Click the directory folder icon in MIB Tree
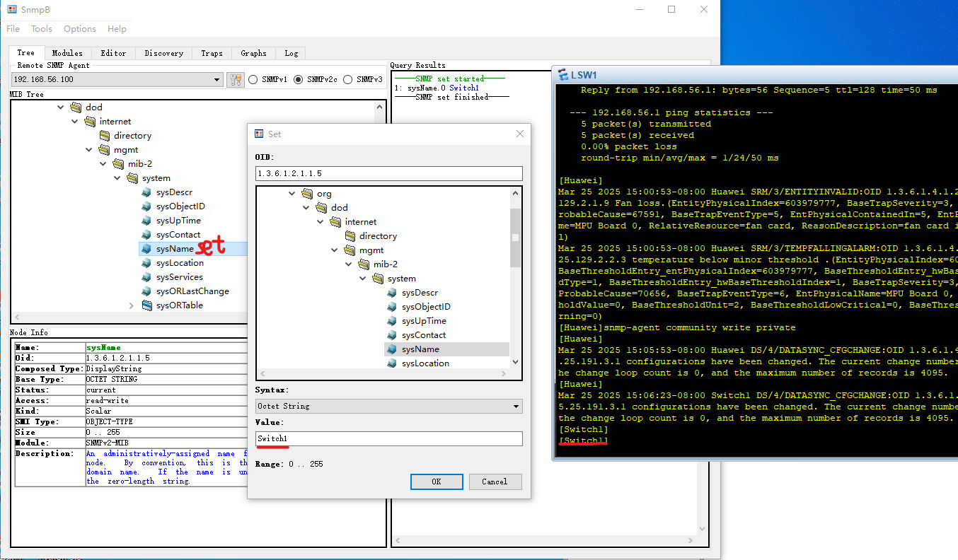The width and height of the screenshot is (958, 560). coord(104,136)
